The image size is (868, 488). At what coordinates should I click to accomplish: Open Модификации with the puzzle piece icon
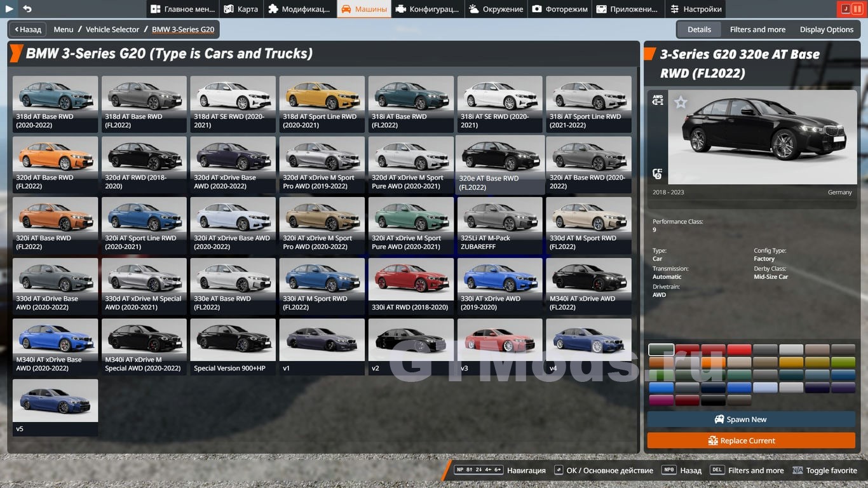click(298, 9)
